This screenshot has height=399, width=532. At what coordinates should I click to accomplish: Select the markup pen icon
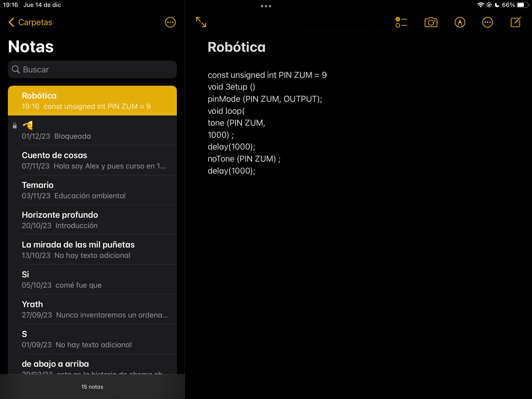[x=460, y=22]
